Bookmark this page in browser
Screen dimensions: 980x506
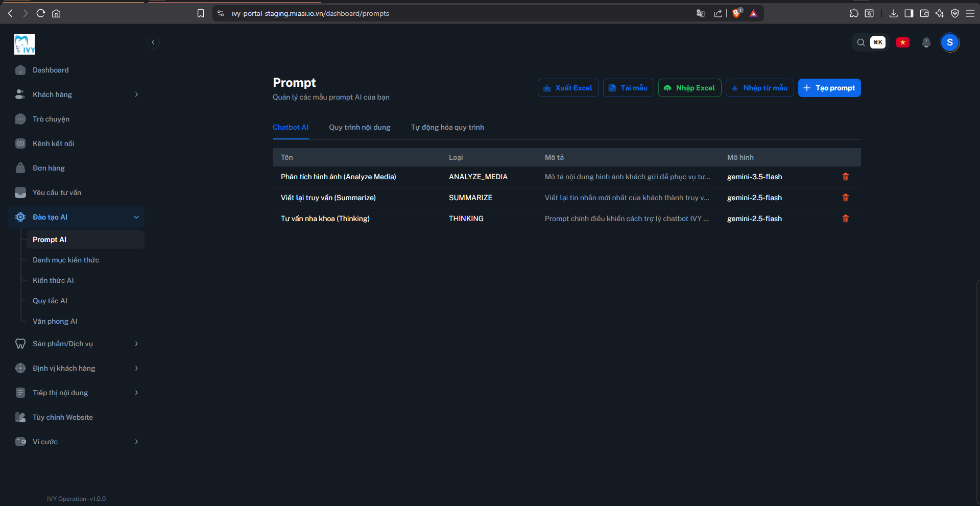201,13
